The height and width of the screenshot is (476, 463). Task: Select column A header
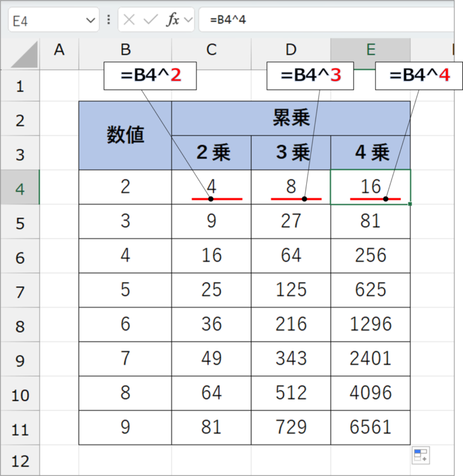click(x=59, y=50)
